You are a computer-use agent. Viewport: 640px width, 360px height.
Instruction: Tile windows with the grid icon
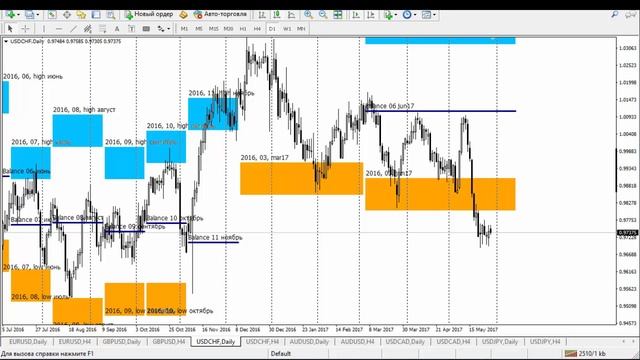[x=338, y=15]
